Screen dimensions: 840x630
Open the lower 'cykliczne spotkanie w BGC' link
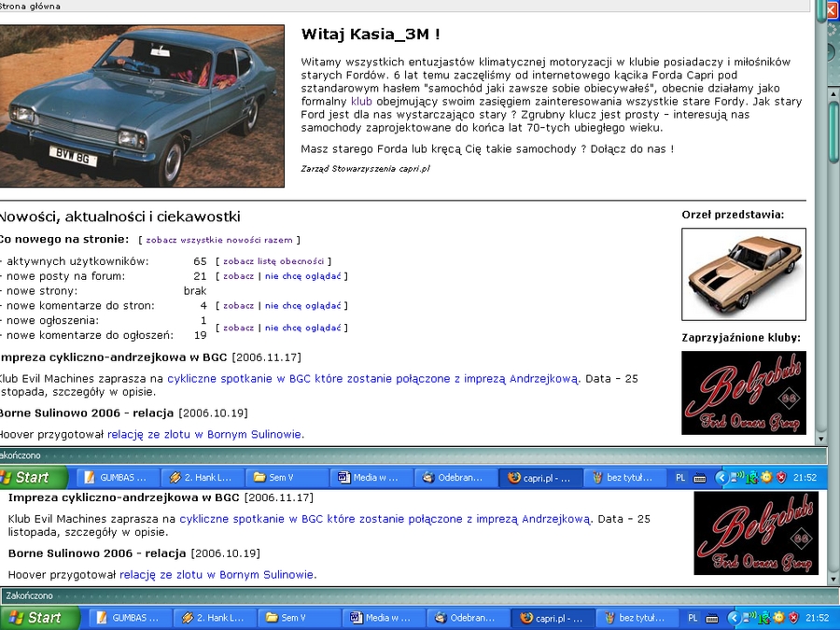click(x=385, y=519)
